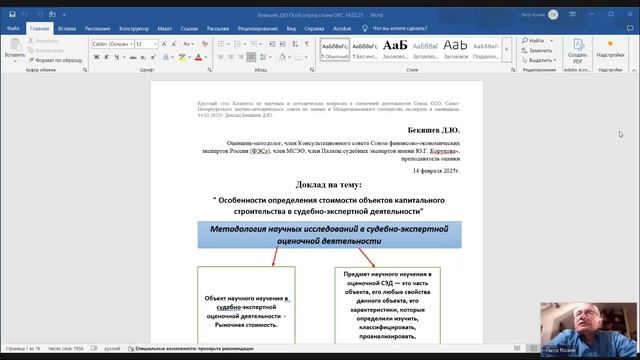
Task: Apply text effects icon
Action: coord(166,57)
